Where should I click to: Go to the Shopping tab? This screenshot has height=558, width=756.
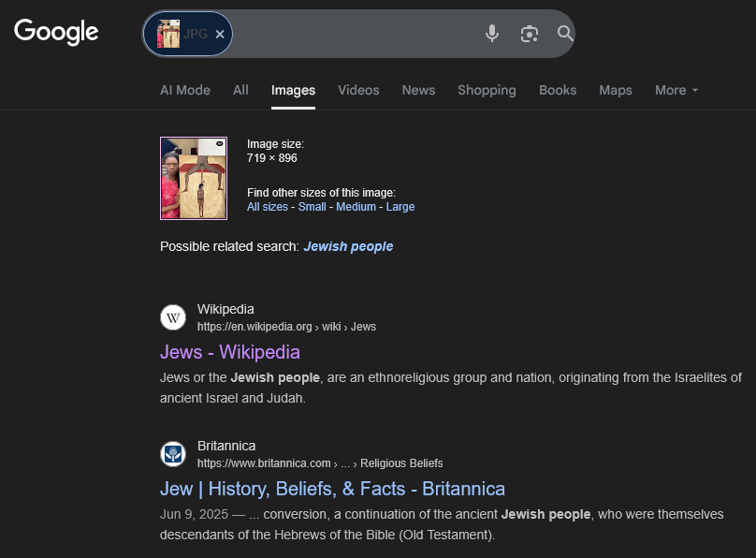coord(487,90)
